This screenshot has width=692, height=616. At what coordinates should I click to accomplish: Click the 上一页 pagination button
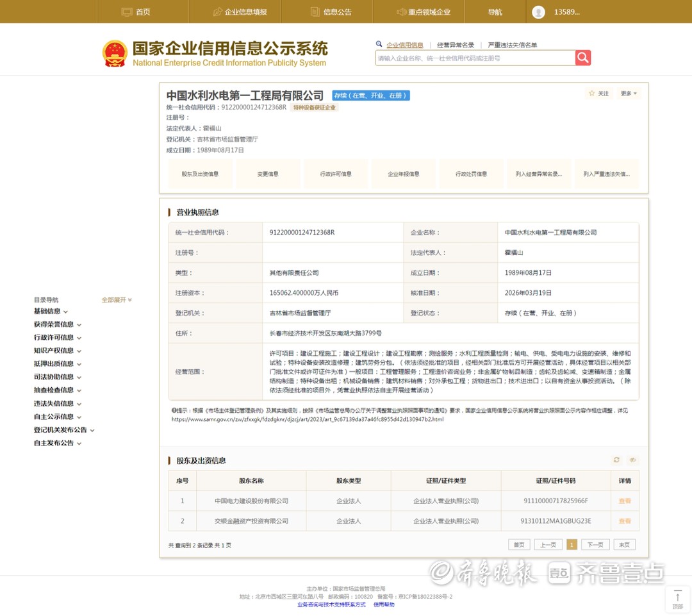(548, 544)
